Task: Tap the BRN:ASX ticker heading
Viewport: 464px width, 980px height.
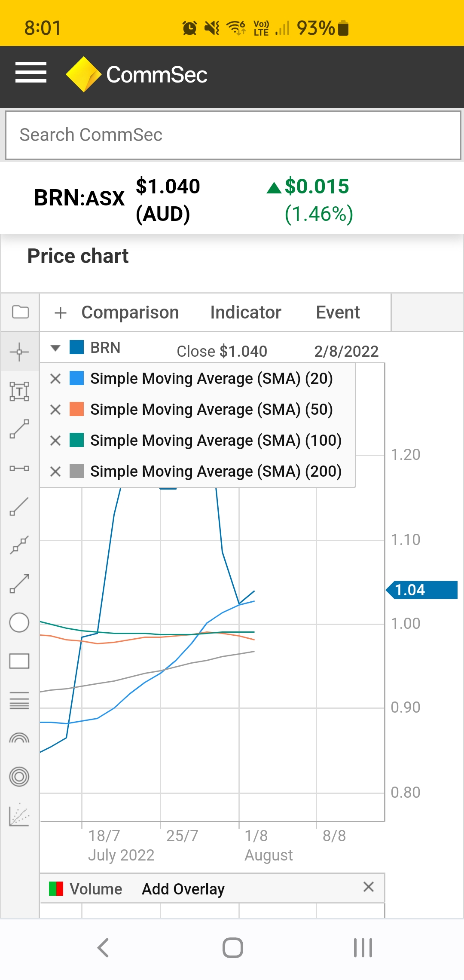Action: coord(79,198)
